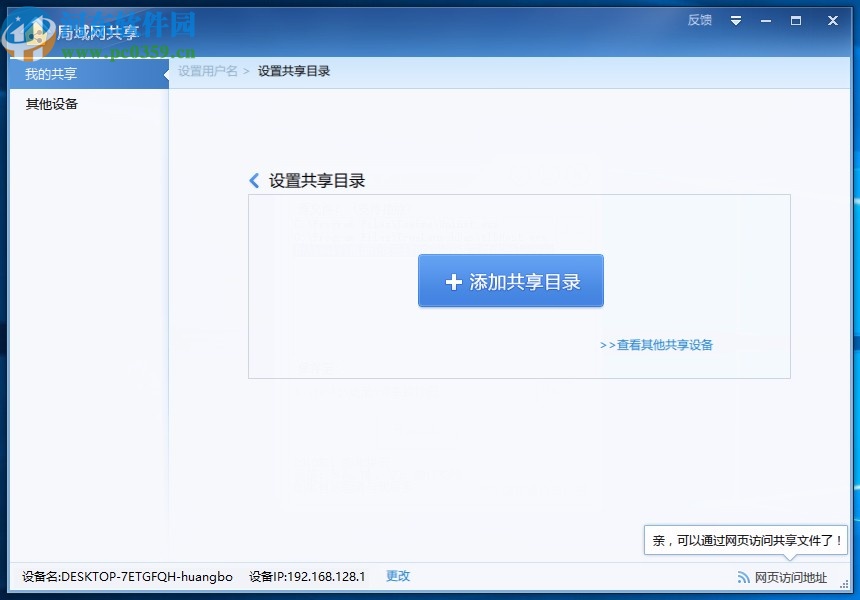
Task: Click 更改 next to the device IP
Action: coord(397,576)
